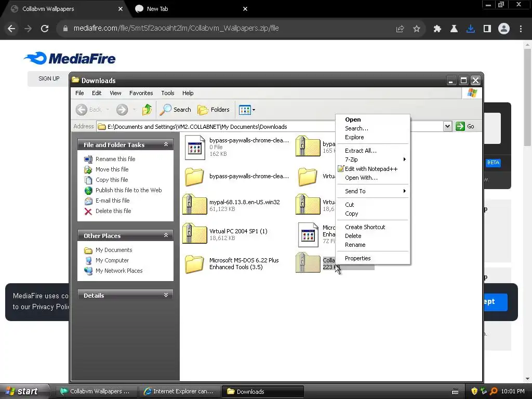Click the green Go button
The width and height of the screenshot is (532, 399).
coord(465,127)
